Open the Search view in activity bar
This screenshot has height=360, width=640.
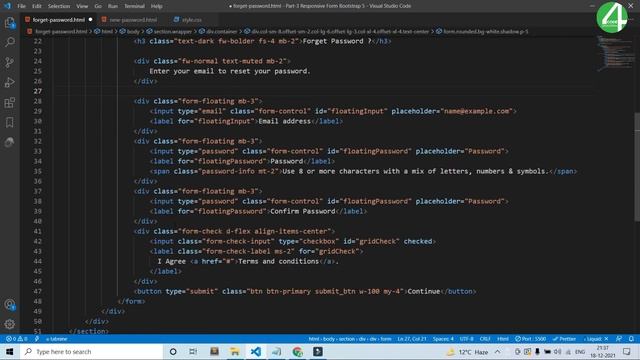pyautogui.click(x=10, y=42)
